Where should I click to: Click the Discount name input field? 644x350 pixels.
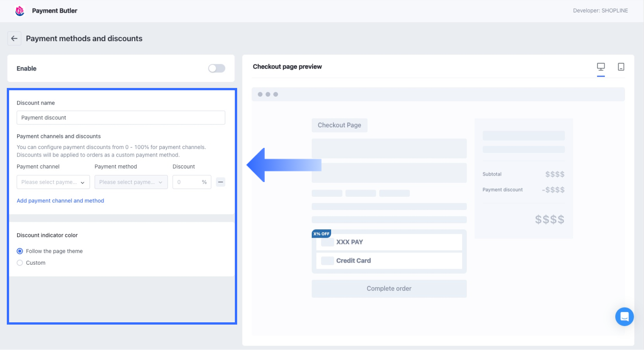[x=121, y=118]
